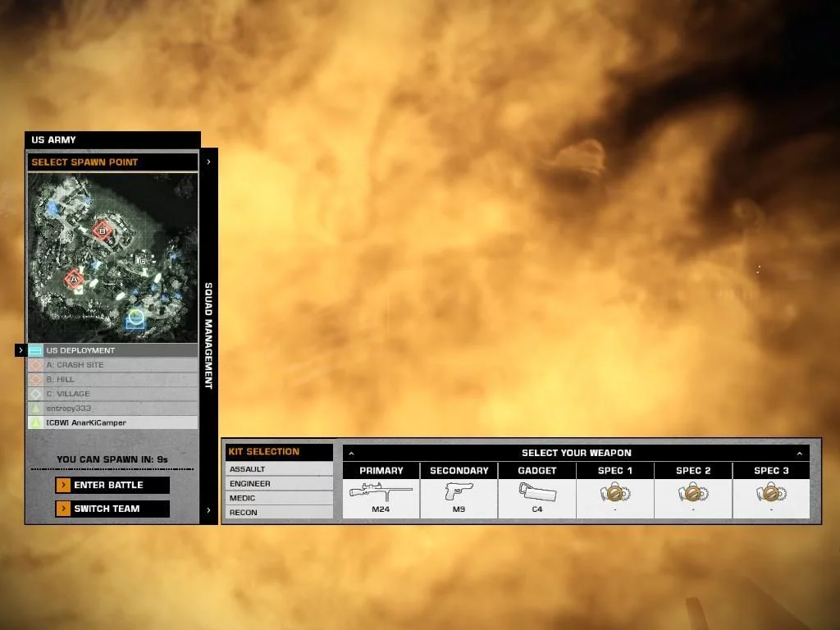Open the vertical Squad Management tab
Screen dimensions: 840x630
click(x=208, y=336)
